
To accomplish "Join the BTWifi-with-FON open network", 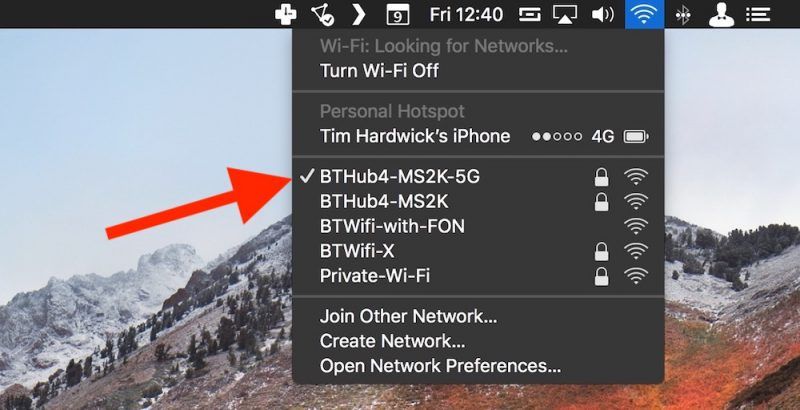I will pyautogui.click(x=478, y=226).
